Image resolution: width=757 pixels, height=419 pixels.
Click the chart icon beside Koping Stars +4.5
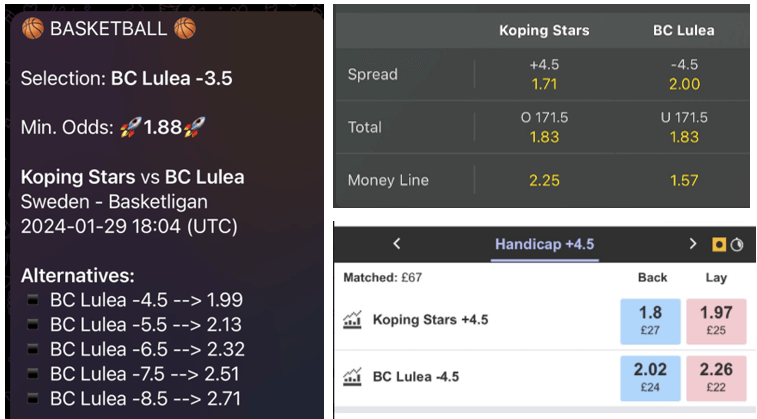point(352,320)
